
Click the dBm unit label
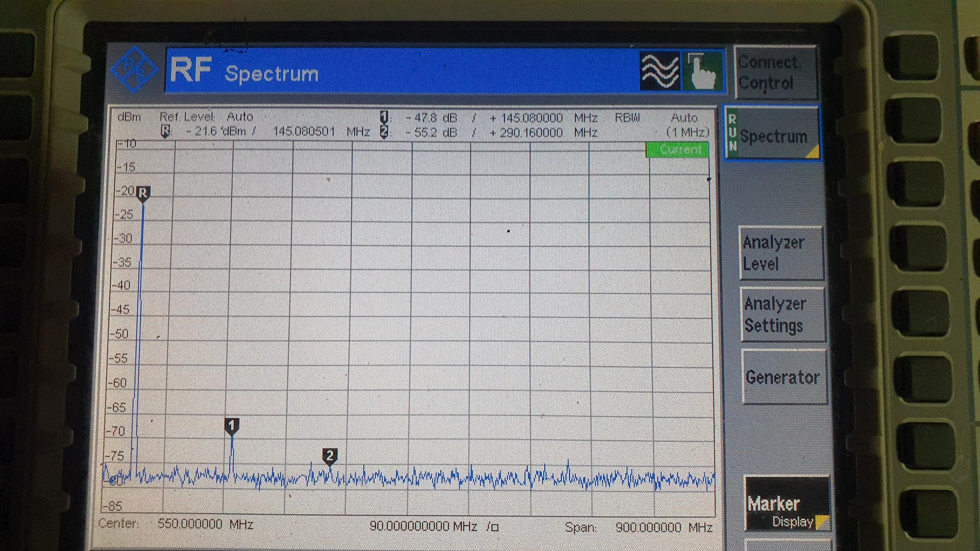click(129, 117)
